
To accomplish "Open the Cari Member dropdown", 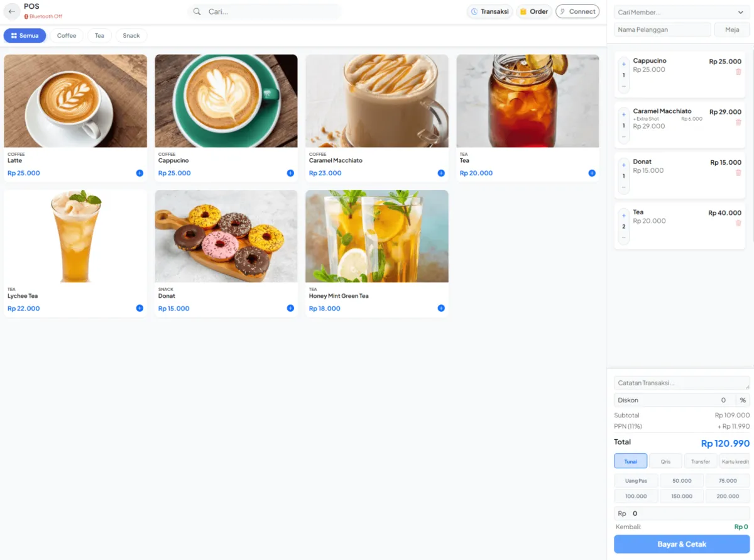I will pyautogui.click(x=680, y=12).
